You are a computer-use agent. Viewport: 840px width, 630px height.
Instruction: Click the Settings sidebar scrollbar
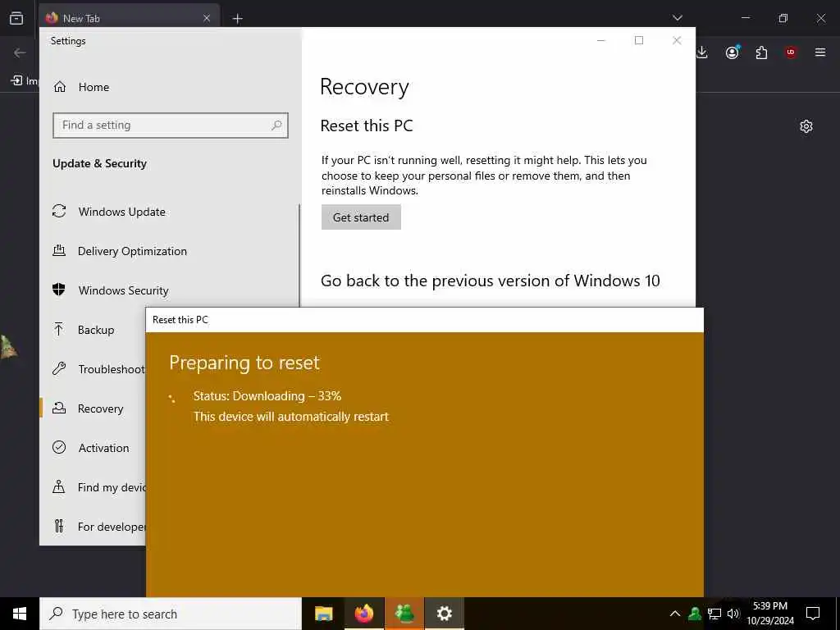(x=299, y=256)
